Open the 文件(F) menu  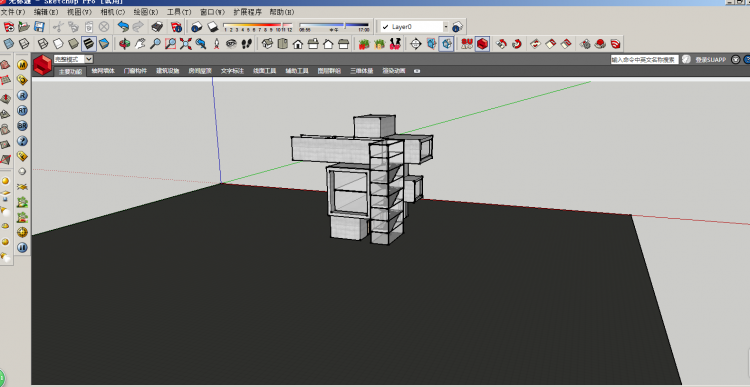13,12
